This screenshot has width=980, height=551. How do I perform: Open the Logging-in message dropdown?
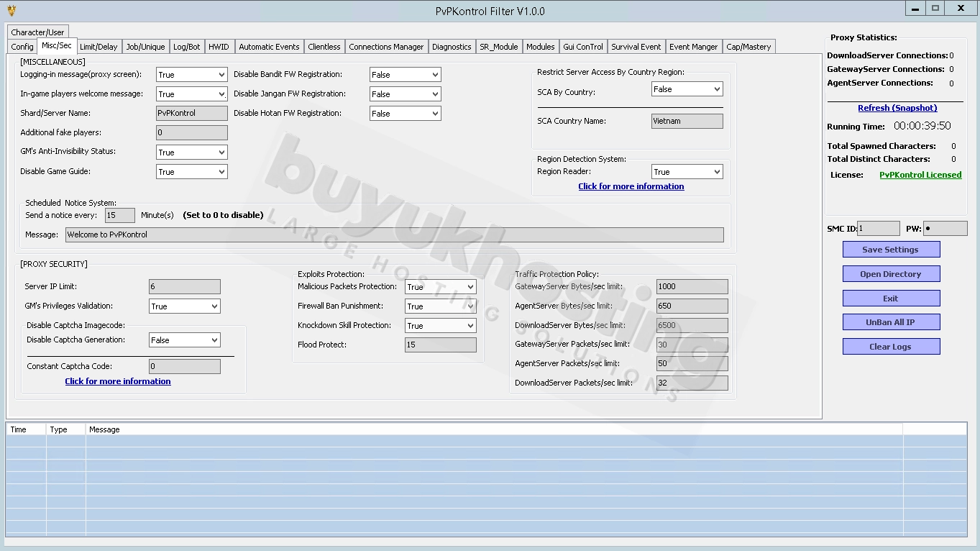pos(191,75)
